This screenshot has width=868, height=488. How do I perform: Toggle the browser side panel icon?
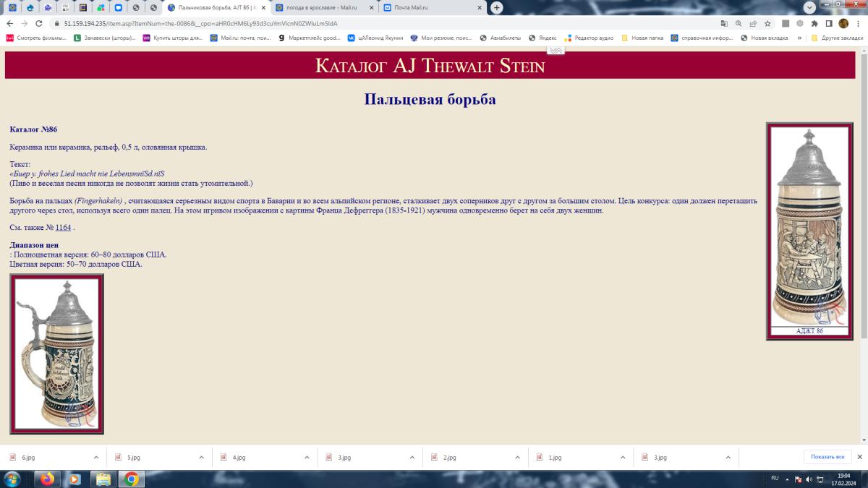point(829,23)
